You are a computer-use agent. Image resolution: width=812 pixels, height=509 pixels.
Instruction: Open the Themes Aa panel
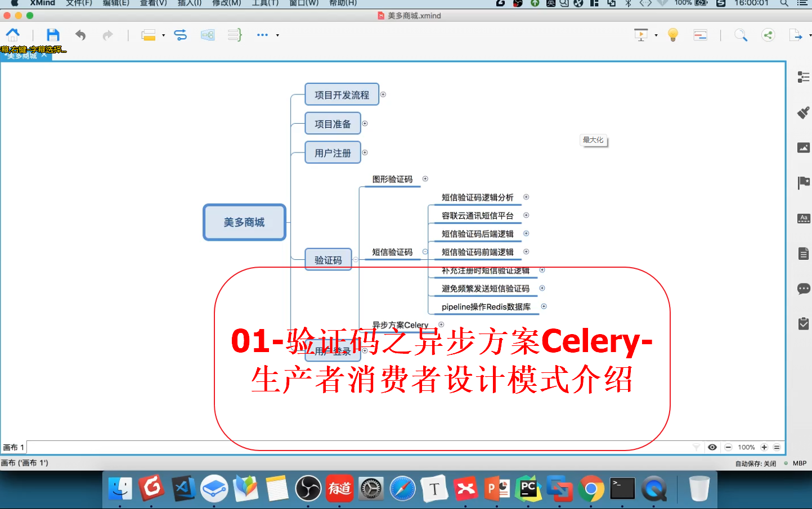(x=804, y=218)
